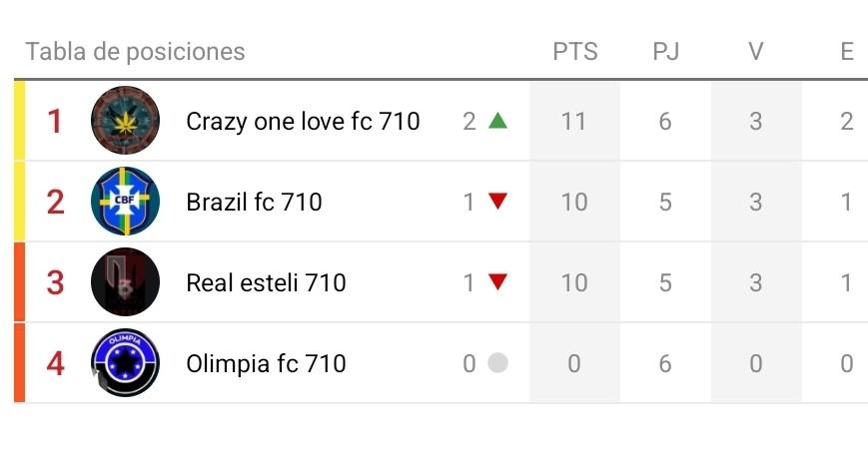Click Crazy one love's 11 points cell
The image size is (868, 455).
574,122
